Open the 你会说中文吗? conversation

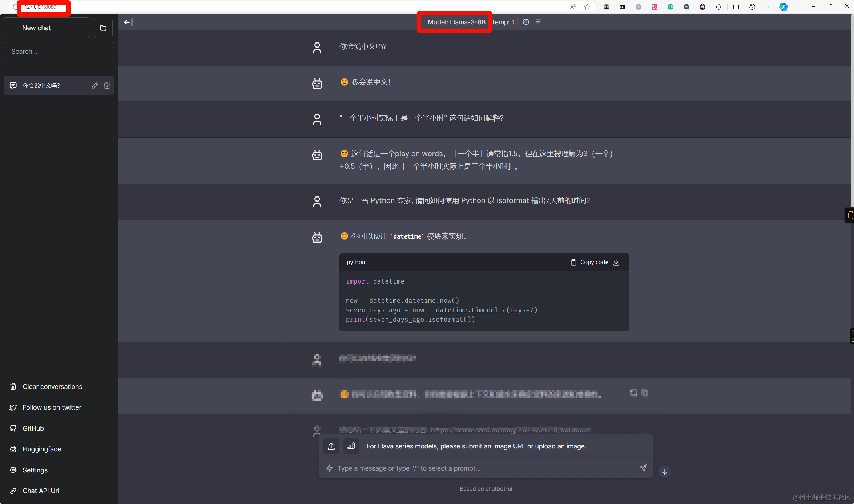[x=59, y=85]
